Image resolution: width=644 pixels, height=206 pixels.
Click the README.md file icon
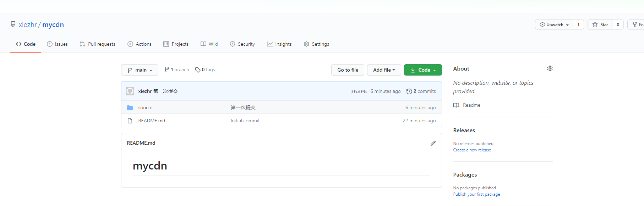130,121
